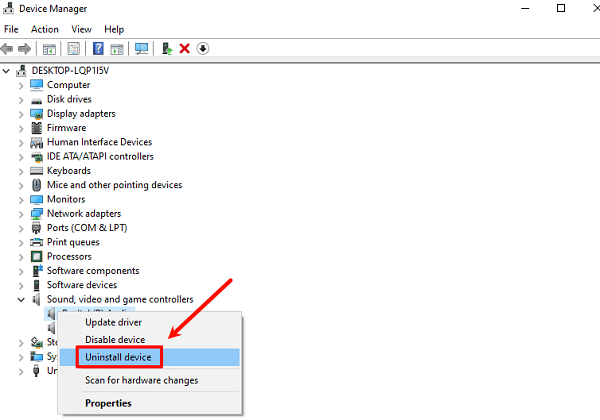
Task: Click the Forward arrow toolbar icon
Action: [x=24, y=49]
